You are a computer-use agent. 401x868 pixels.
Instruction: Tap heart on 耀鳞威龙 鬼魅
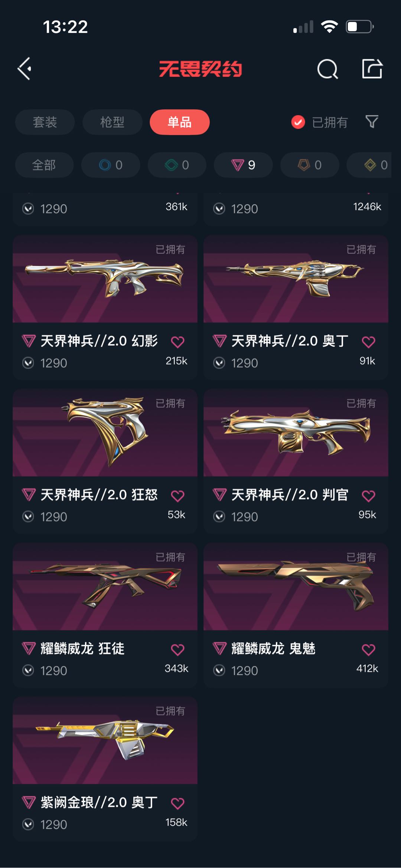point(368,650)
